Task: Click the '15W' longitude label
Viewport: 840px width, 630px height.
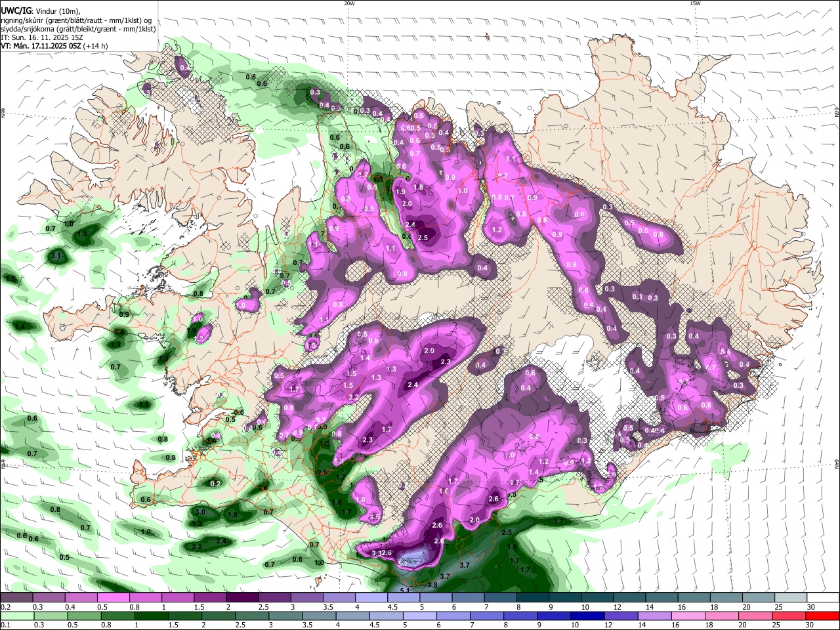Action: (695, 3)
